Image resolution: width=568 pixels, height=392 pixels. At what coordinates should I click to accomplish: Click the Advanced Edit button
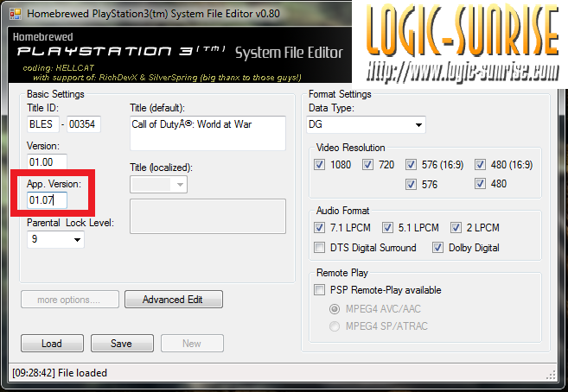pos(174,300)
